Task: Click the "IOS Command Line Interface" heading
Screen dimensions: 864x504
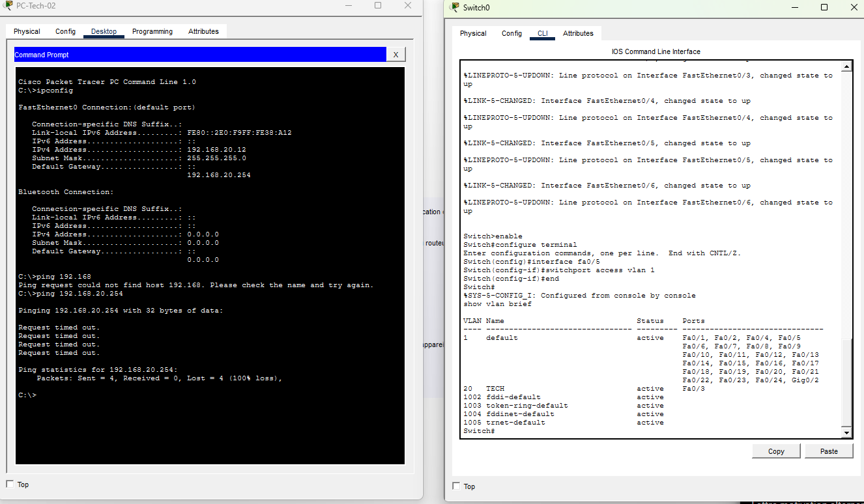Action: tap(656, 51)
